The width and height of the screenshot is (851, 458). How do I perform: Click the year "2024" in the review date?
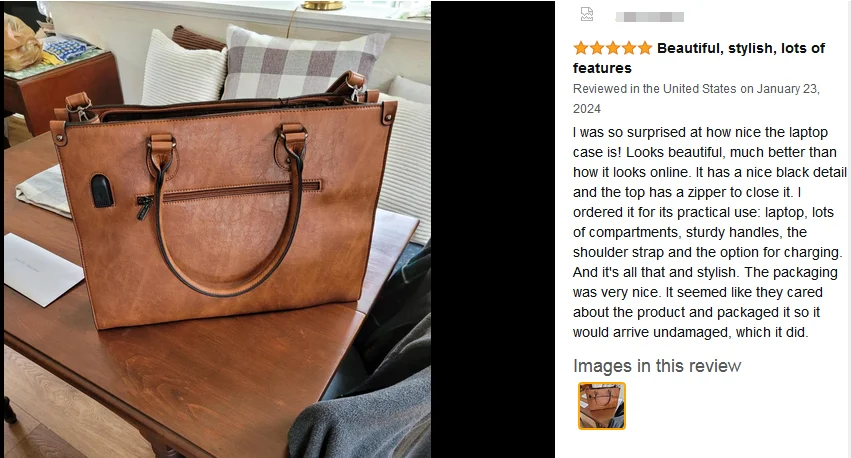pos(587,109)
